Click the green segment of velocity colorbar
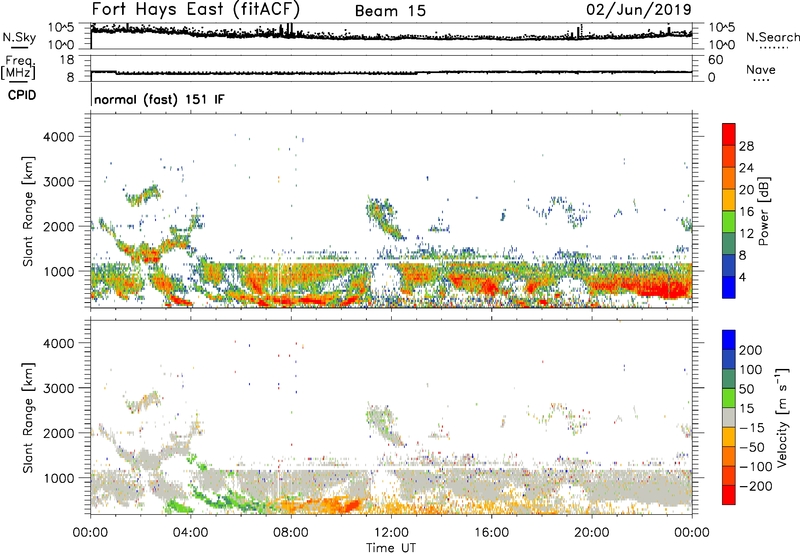 (x=729, y=398)
